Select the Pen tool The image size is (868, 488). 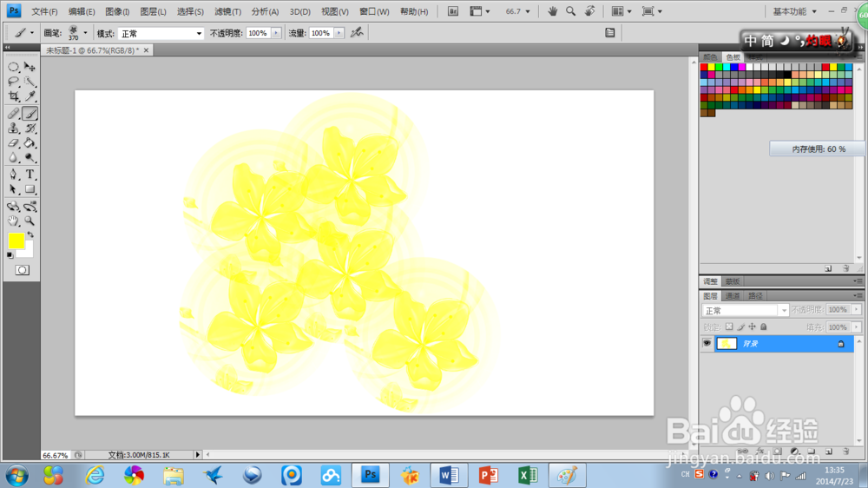point(13,175)
